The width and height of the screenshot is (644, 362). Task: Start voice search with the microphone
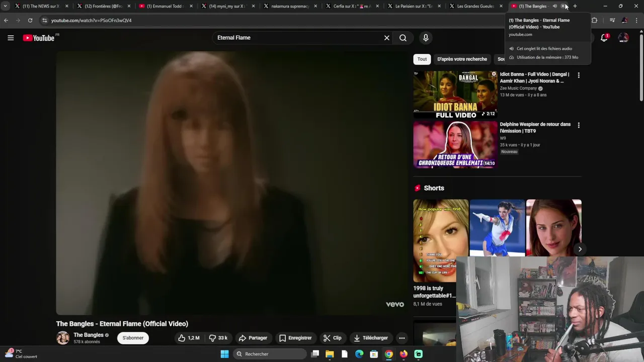coord(426,38)
